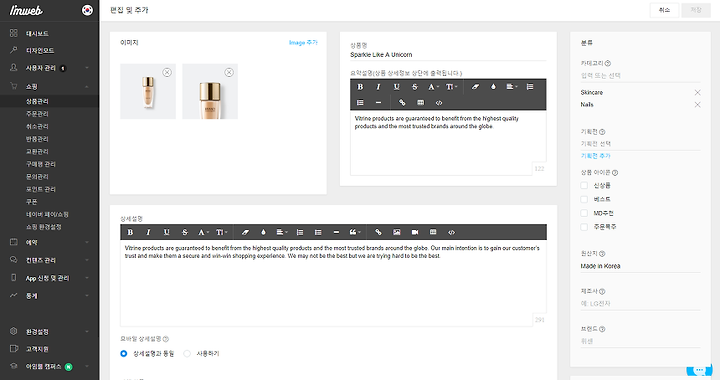
Task: Click the Image 추가 link
Action: [x=303, y=43]
